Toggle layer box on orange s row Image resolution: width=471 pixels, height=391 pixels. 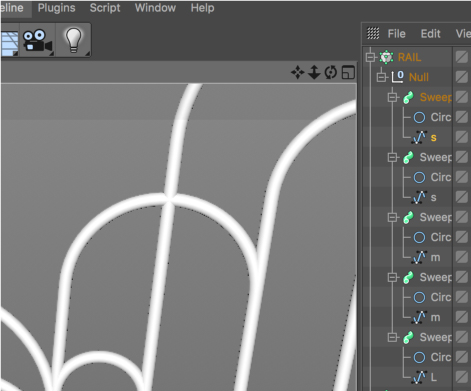462,137
